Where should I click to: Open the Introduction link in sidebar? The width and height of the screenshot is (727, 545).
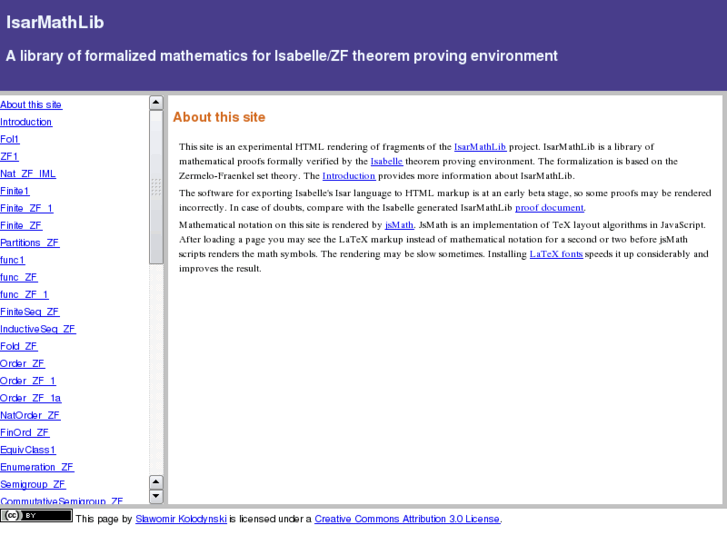26,122
